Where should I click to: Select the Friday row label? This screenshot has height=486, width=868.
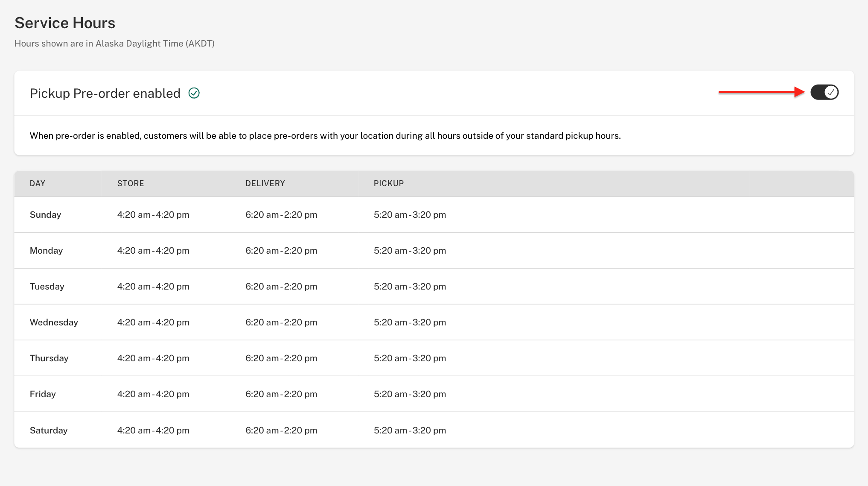(x=43, y=394)
